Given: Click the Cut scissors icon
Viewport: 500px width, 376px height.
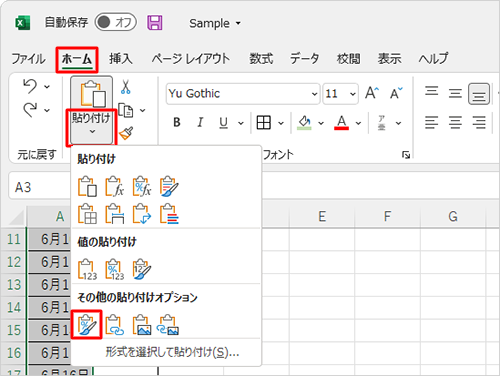Looking at the screenshot, I should (126, 86).
